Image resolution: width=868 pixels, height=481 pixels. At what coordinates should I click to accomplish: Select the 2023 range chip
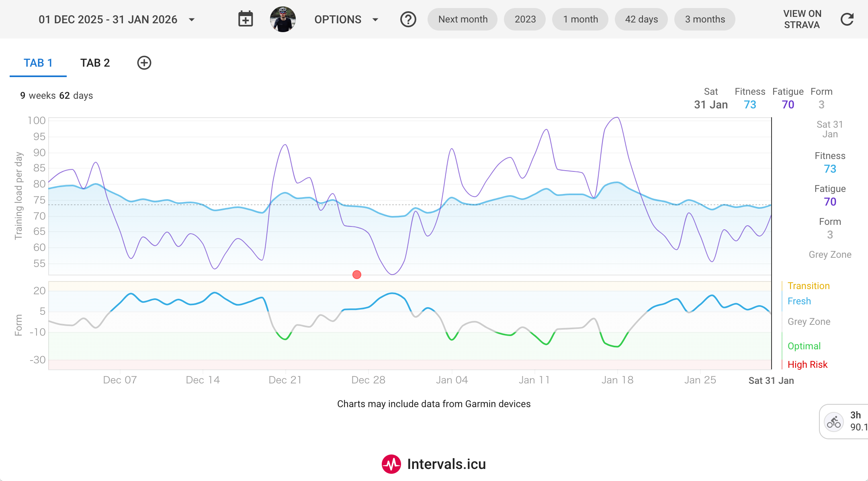pos(525,19)
